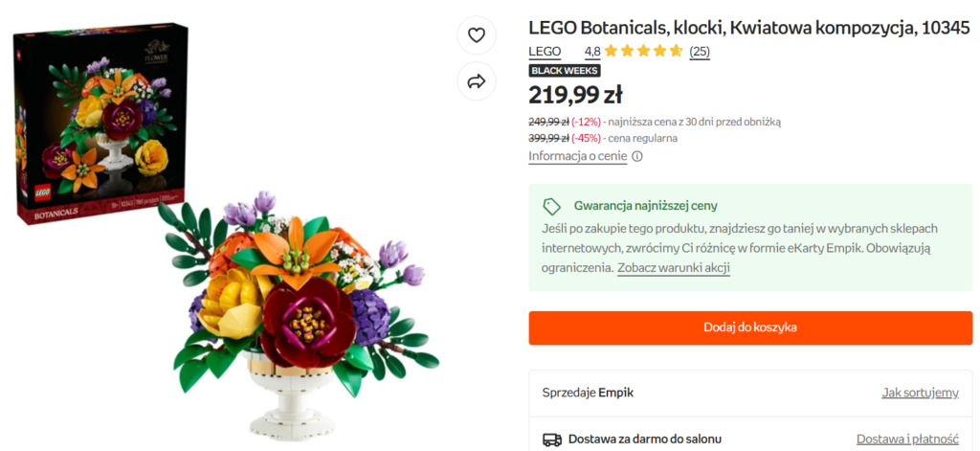This screenshot has width=980, height=451.
Task: Click the BLACK WEEKS badge
Action: (x=565, y=70)
